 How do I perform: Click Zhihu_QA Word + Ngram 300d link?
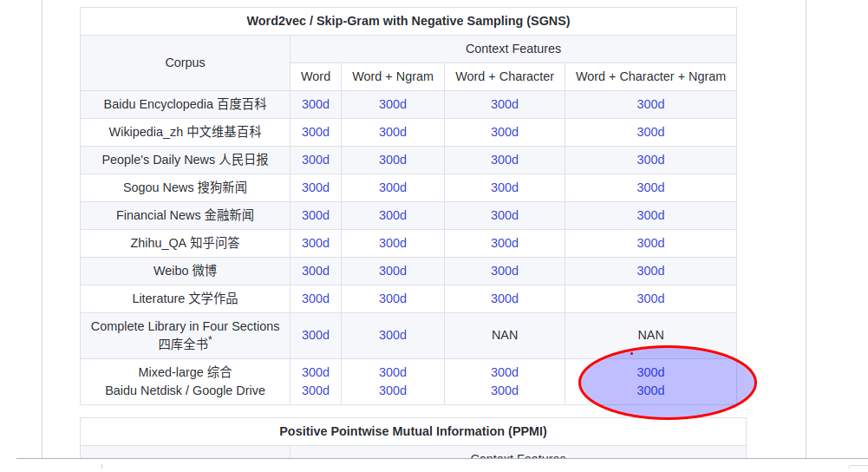tap(393, 243)
